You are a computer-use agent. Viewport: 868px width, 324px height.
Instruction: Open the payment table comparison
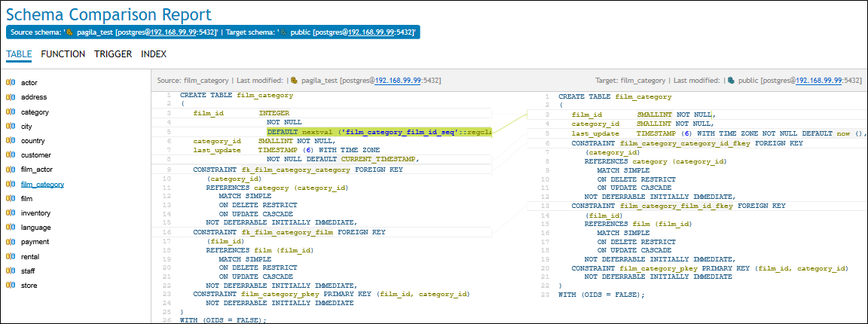[35, 242]
